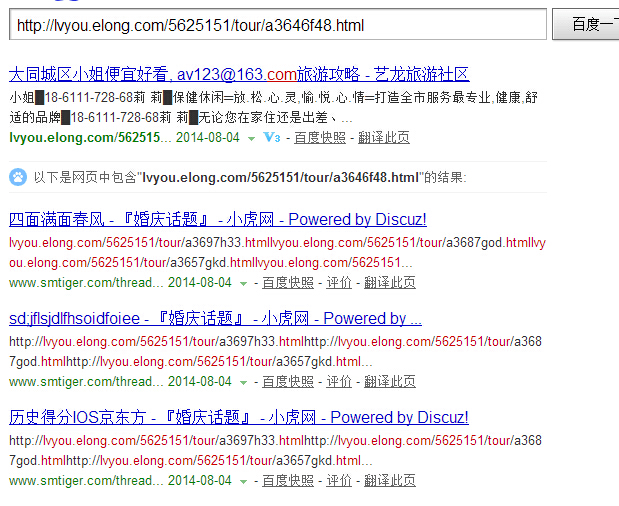Click the green lvyou.elong.com/562515... URL text
The image size is (619, 506).
(90, 138)
